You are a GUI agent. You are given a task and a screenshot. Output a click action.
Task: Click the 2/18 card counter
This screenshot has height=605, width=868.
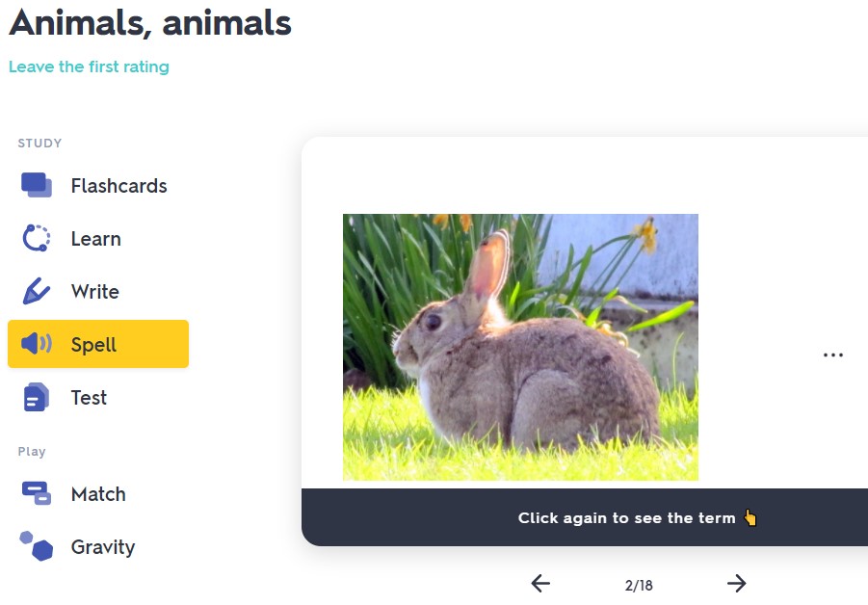639,585
